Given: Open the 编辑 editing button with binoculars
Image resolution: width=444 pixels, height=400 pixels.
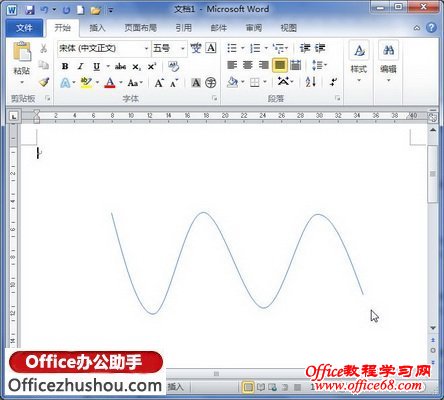Looking at the screenshot, I should 388,62.
